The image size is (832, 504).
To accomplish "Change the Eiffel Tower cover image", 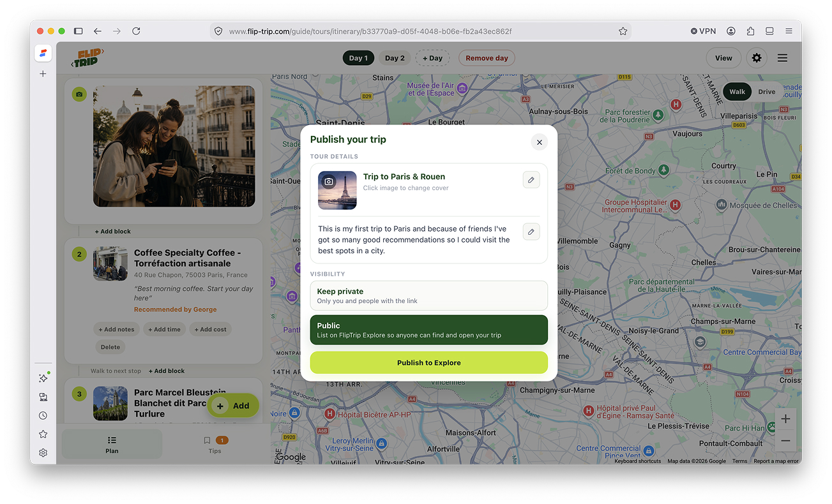I will tap(337, 190).
